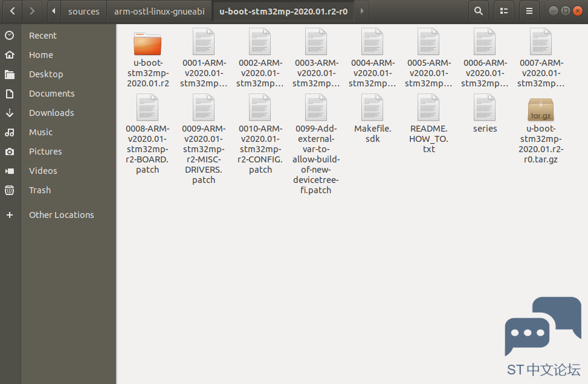Select the 0008 r2-BOARD.patch file icon

click(x=147, y=107)
